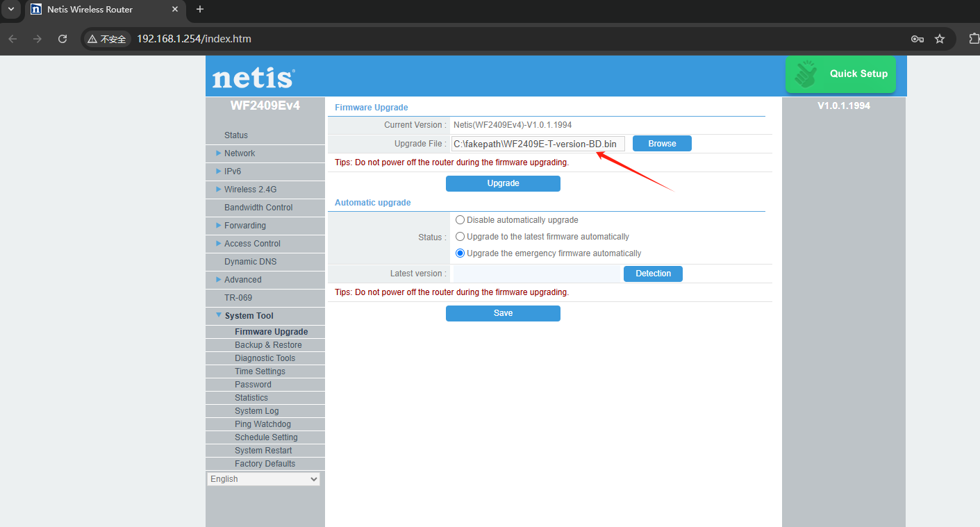980x527 pixels.
Task: Open the extensions puzzle icon
Action: click(974, 39)
